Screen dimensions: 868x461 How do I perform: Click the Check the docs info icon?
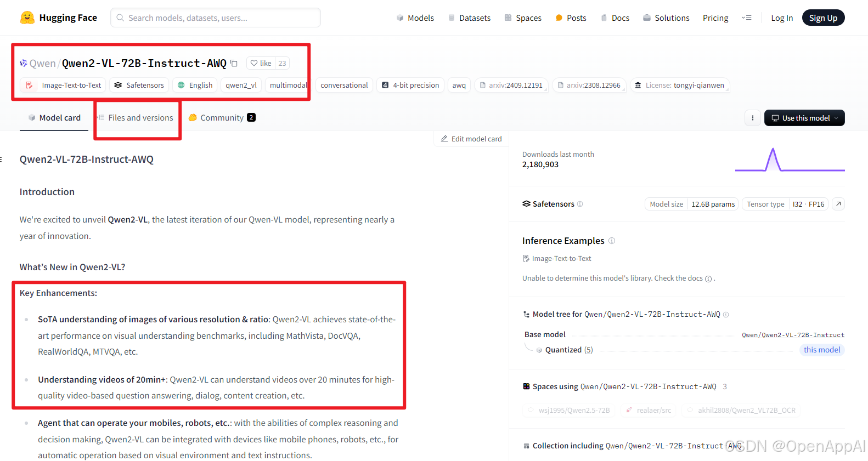tap(708, 279)
